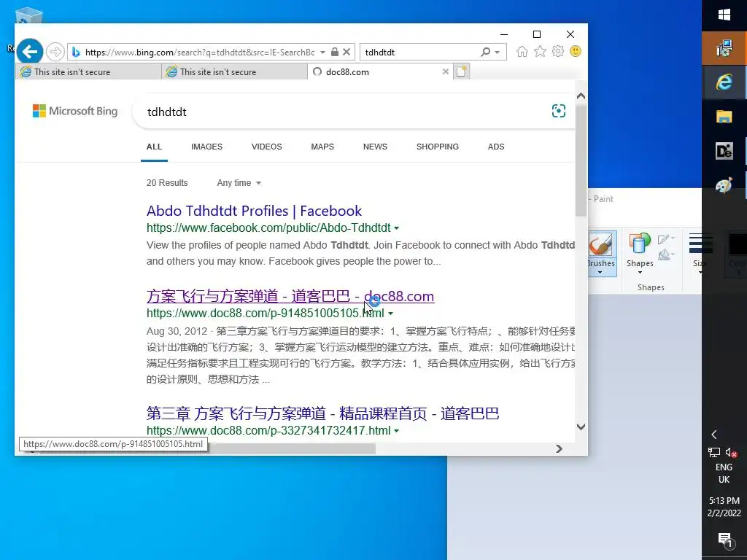Click the ENG UK language indicator
This screenshot has height=560, width=747.
(724, 473)
